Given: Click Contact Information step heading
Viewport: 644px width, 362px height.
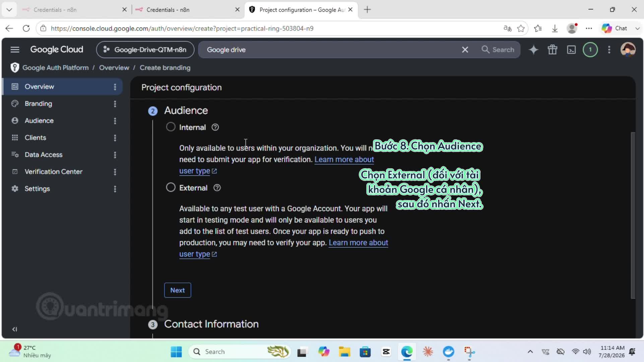Looking at the screenshot, I should (211, 324).
